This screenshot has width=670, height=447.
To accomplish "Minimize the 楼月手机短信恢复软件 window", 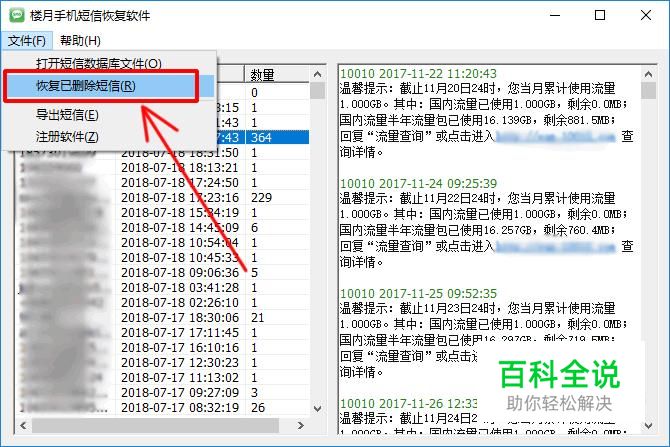I will click(555, 15).
